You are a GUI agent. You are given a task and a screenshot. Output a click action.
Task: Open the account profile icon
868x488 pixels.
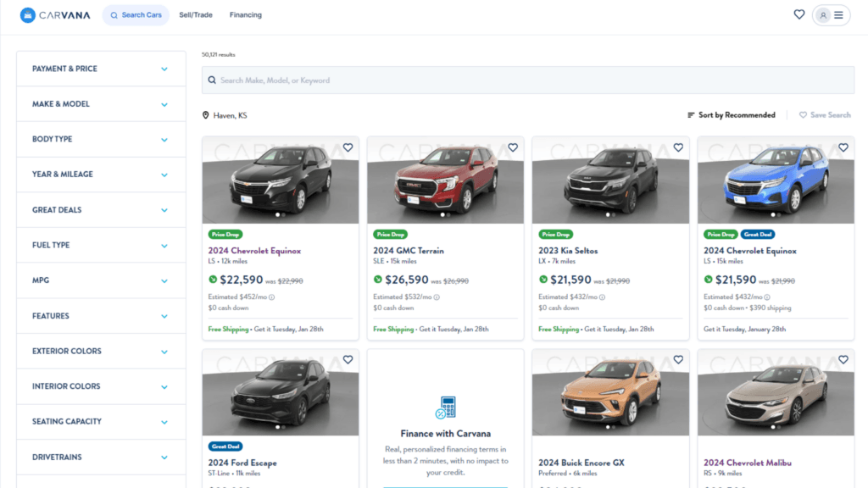pos(823,15)
